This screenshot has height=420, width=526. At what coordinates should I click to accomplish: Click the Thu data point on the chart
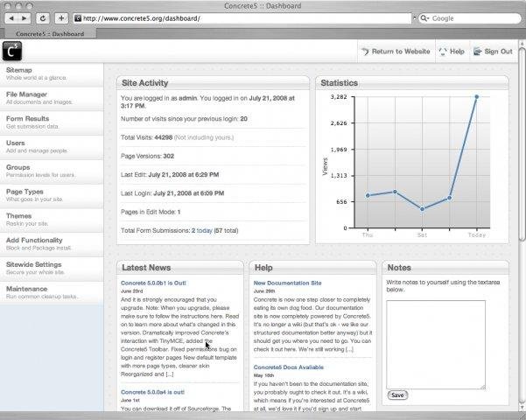368,196
